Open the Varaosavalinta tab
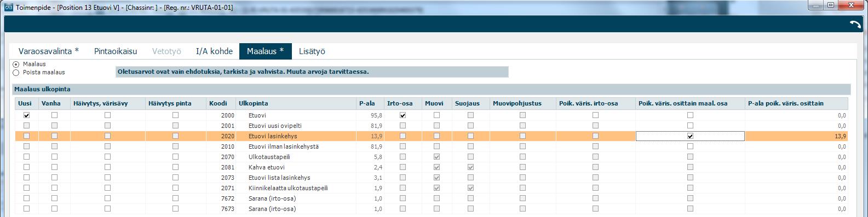Screen dimensions: 868x217 click(x=49, y=51)
